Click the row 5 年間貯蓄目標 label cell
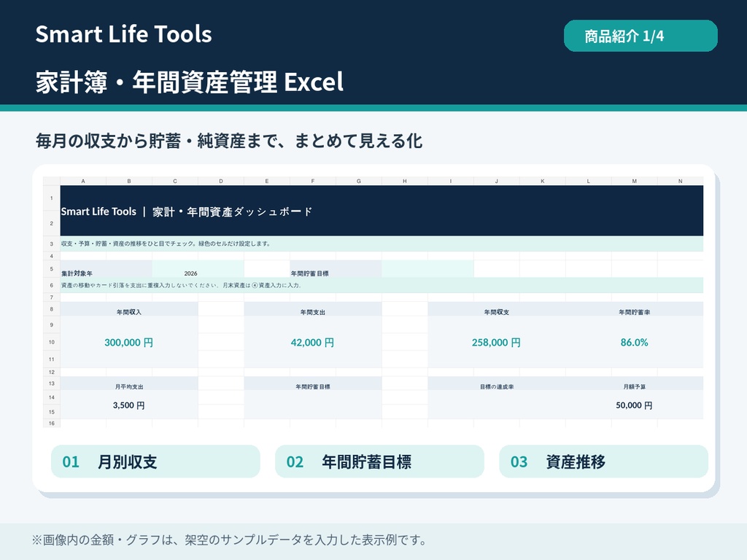The width and height of the screenshot is (747, 560). pyautogui.click(x=336, y=269)
